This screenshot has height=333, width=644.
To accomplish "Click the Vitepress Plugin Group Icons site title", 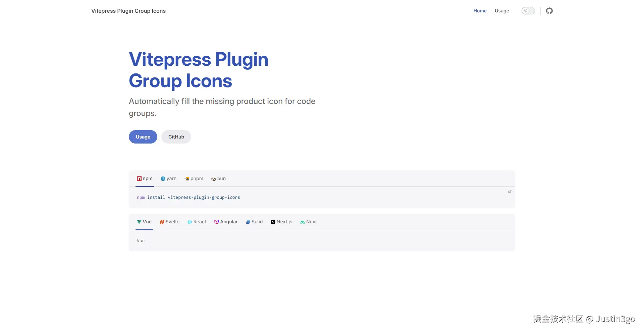I will coord(128,11).
